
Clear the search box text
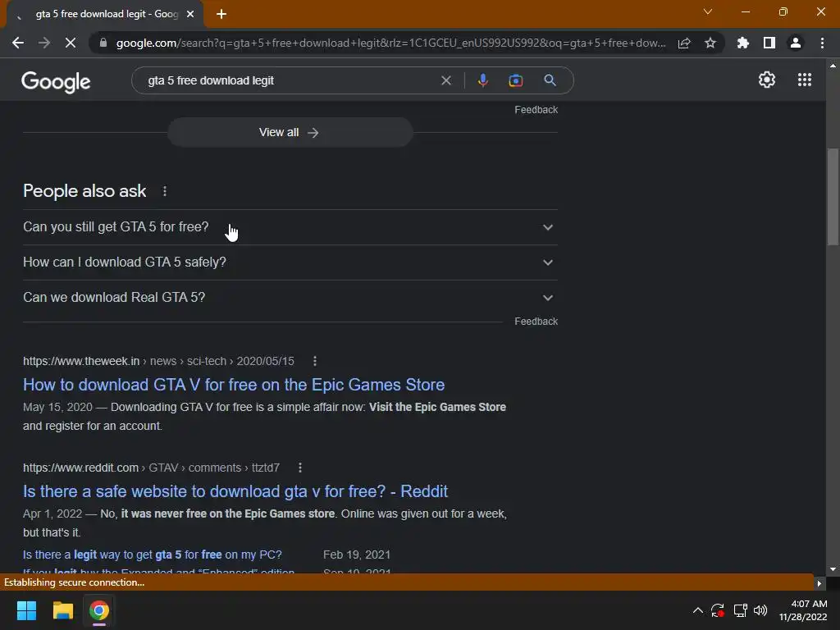445,80
